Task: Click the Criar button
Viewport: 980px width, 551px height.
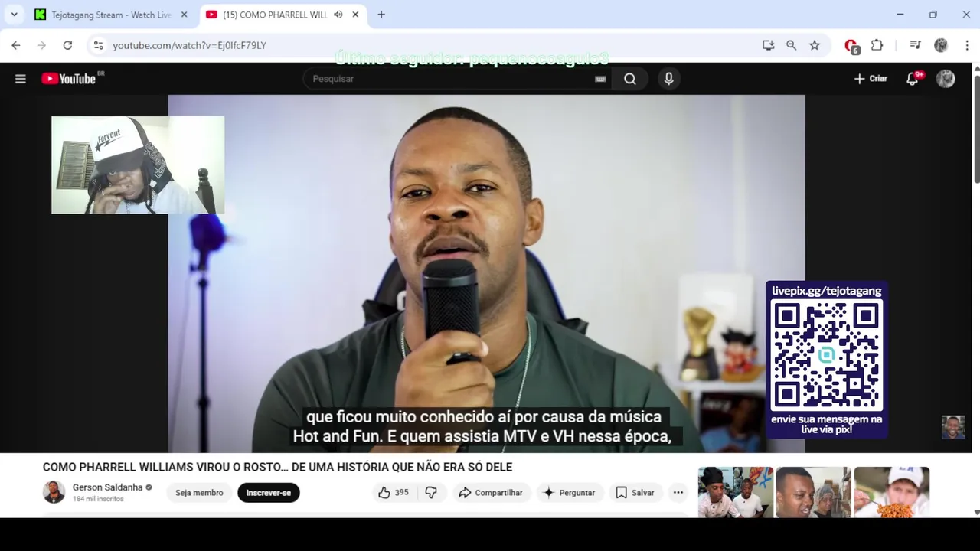Action: click(871, 79)
